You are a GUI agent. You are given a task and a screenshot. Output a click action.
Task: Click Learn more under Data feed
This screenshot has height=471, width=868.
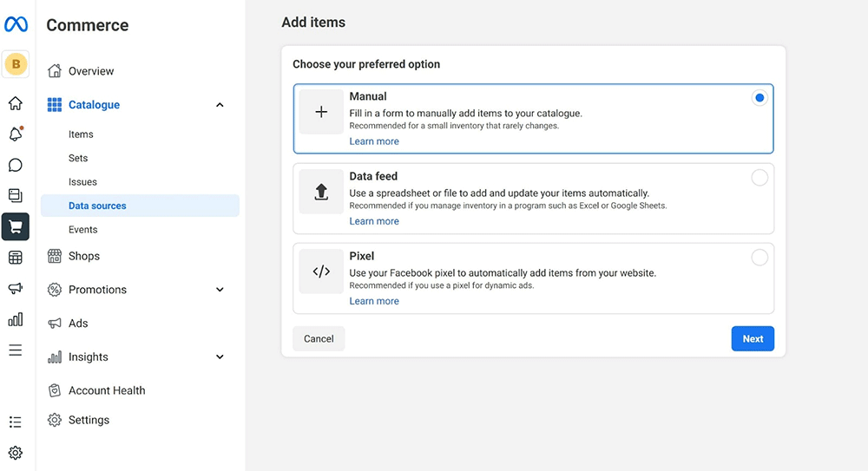374,221
